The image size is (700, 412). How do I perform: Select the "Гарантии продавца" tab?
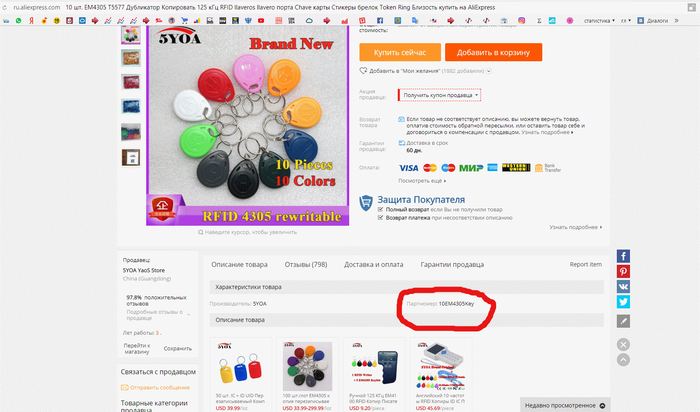click(453, 264)
